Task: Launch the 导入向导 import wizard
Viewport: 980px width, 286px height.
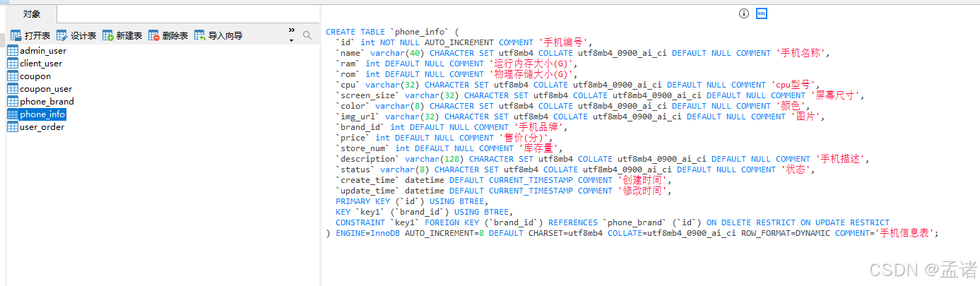Action: click(x=218, y=35)
